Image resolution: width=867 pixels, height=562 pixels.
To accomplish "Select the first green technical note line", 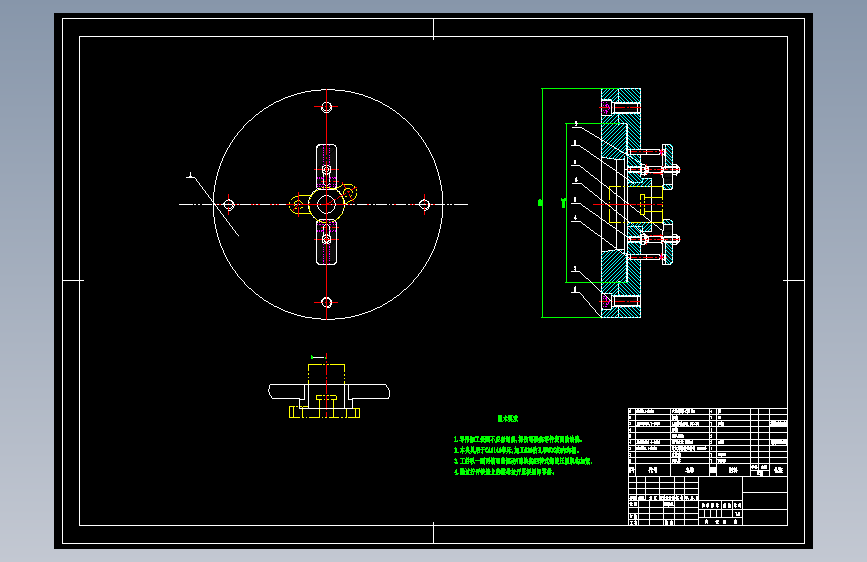I will point(518,439).
